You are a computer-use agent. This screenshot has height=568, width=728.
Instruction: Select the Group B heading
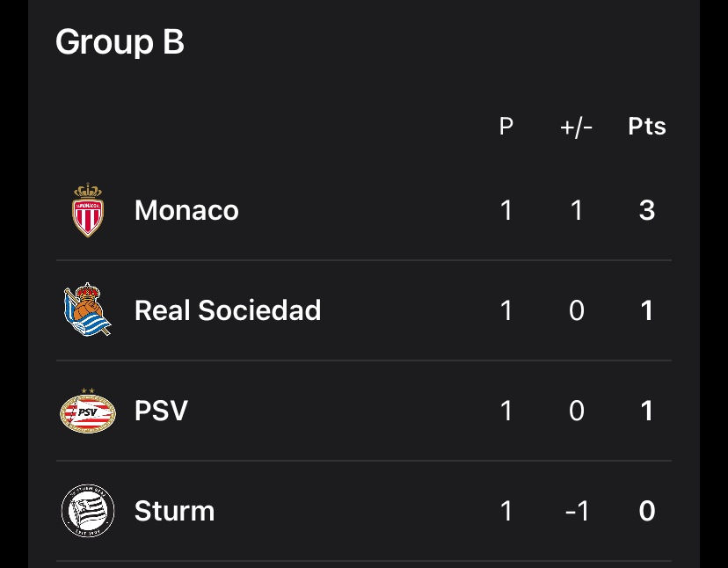pos(120,43)
